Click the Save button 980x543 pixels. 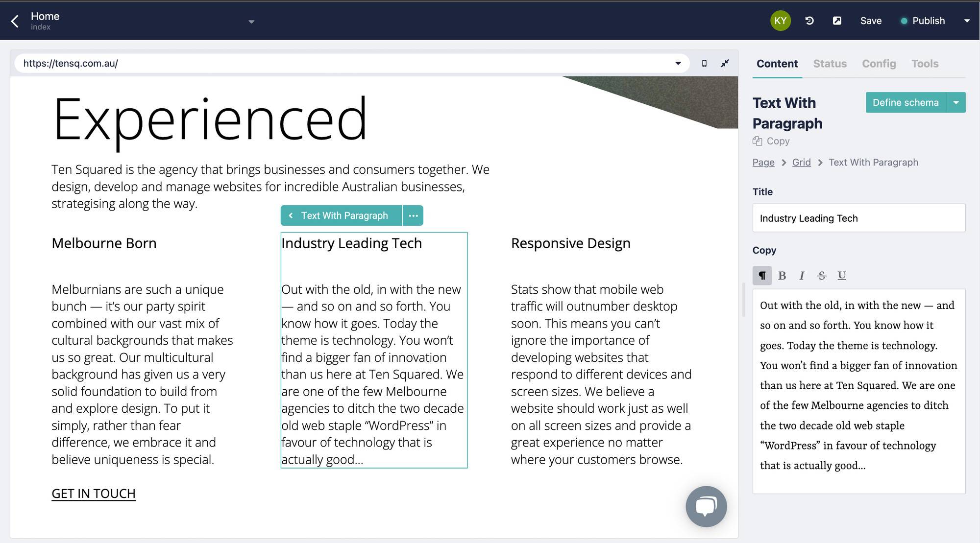pos(871,21)
